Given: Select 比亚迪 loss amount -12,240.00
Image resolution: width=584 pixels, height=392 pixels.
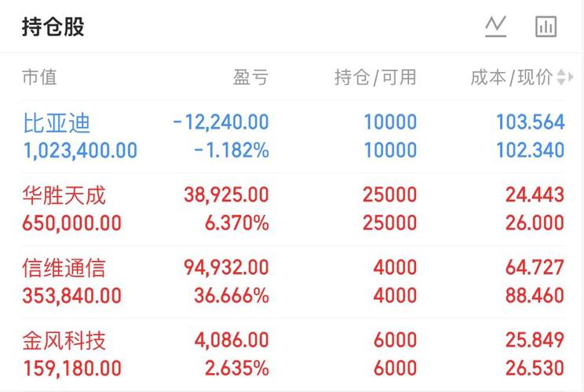Looking at the screenshot, I should (221, 122).
